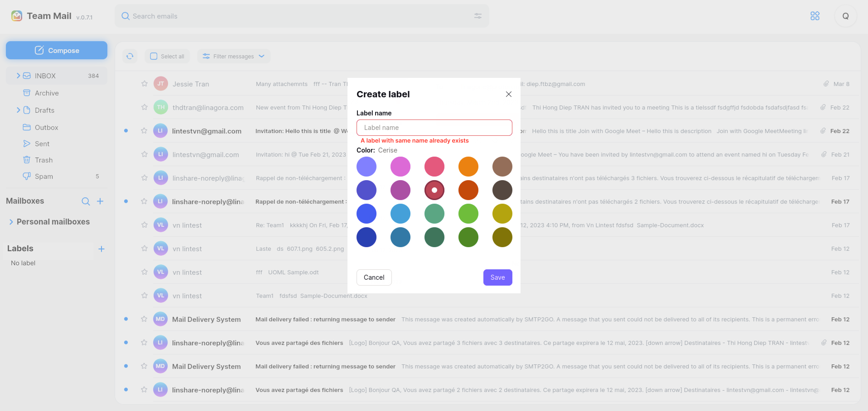
Task: Expand the INBOX folder chevron
Action: point(19,76)
